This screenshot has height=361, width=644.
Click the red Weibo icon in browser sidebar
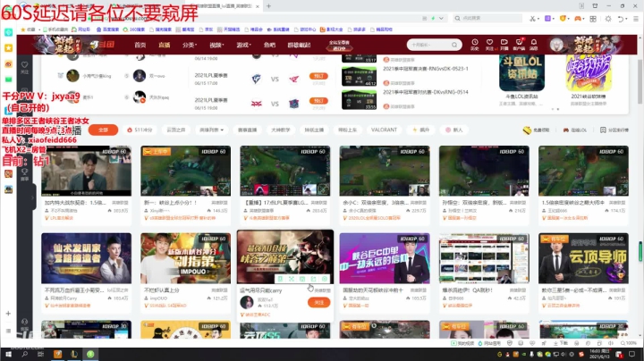(x=8, y=64)
